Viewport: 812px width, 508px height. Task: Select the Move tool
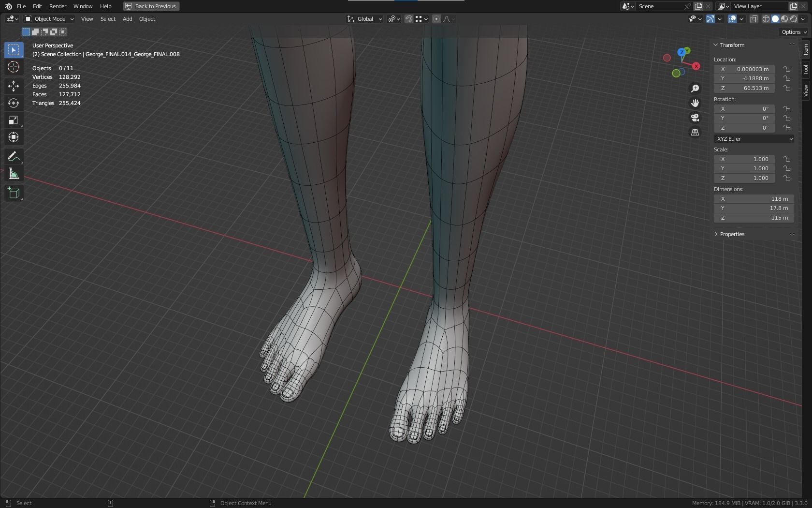tap(14, 86)
